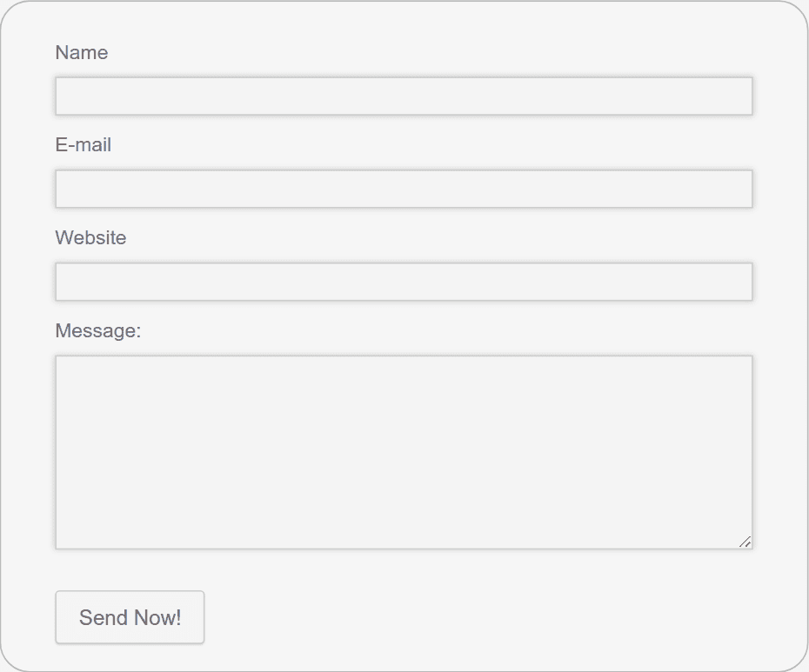Click the Send Now! button
Screen dimensions: 809x672
pos(130,617)
